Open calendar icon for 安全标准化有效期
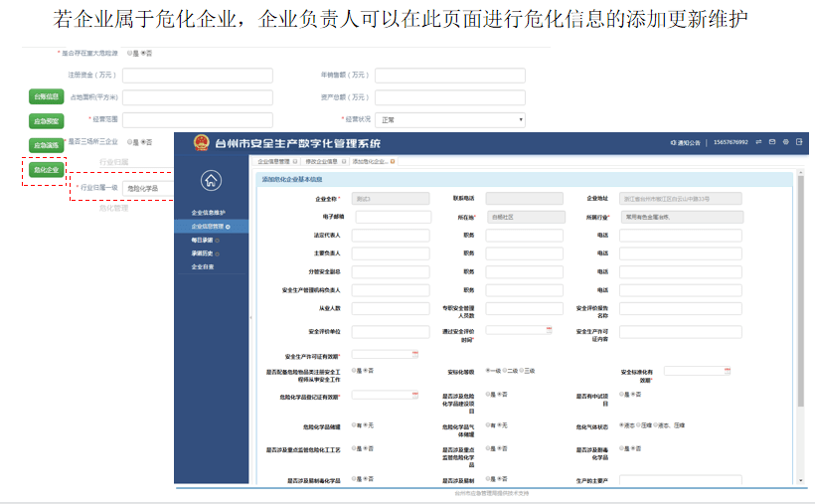This screenshot has height=504, width=815. pos(728,371)
